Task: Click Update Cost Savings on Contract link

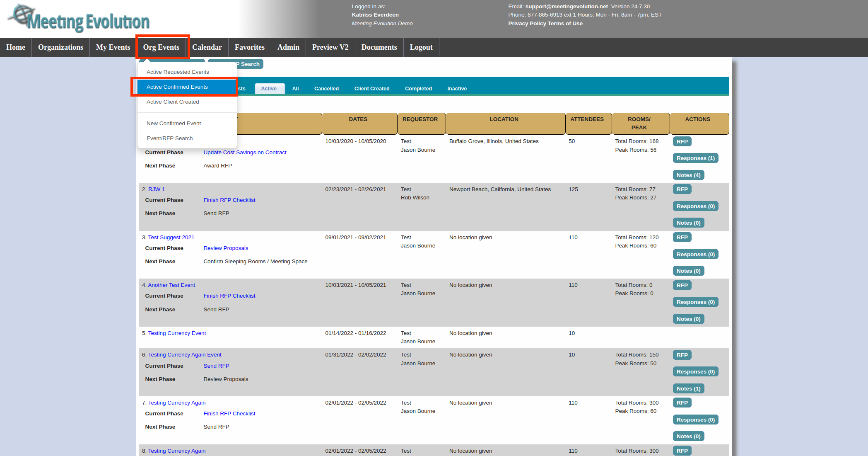Action: click(x=245, y=152)
